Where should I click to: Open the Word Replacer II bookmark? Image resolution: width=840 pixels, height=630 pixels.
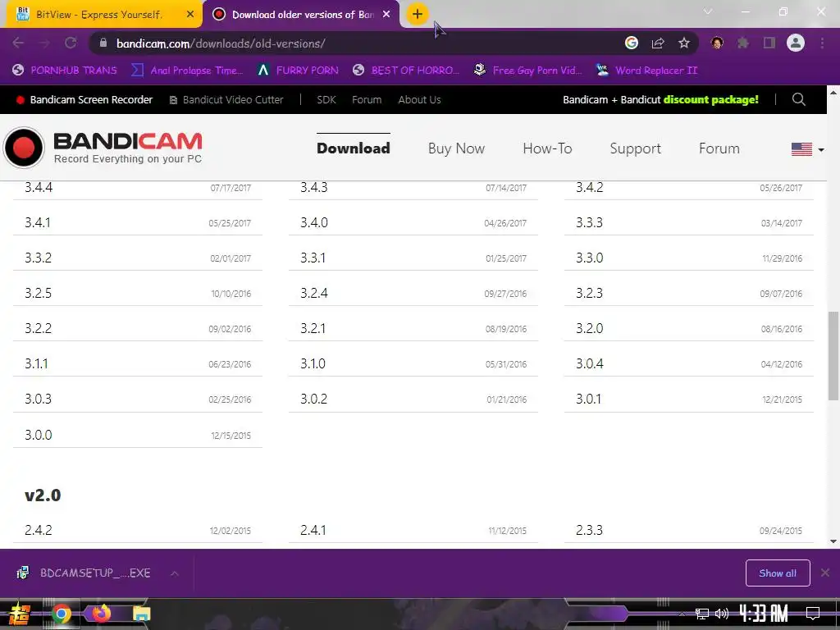click(x=646, y=71)
